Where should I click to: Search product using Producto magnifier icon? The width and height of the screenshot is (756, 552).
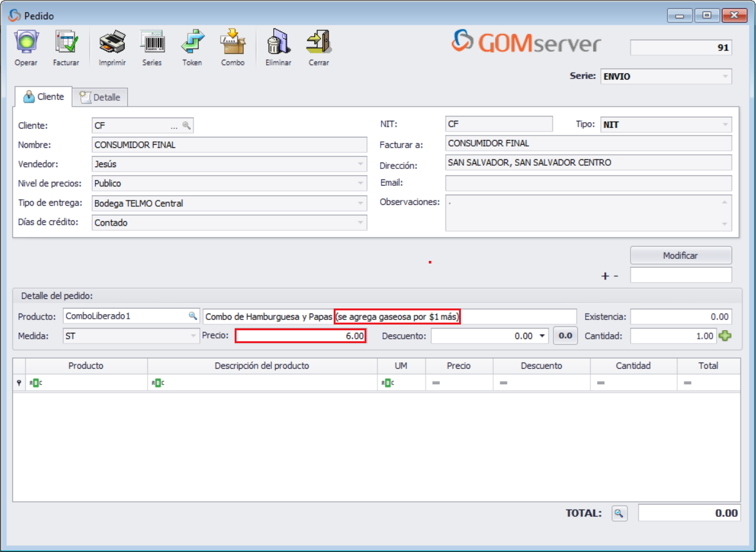[192, 316]
